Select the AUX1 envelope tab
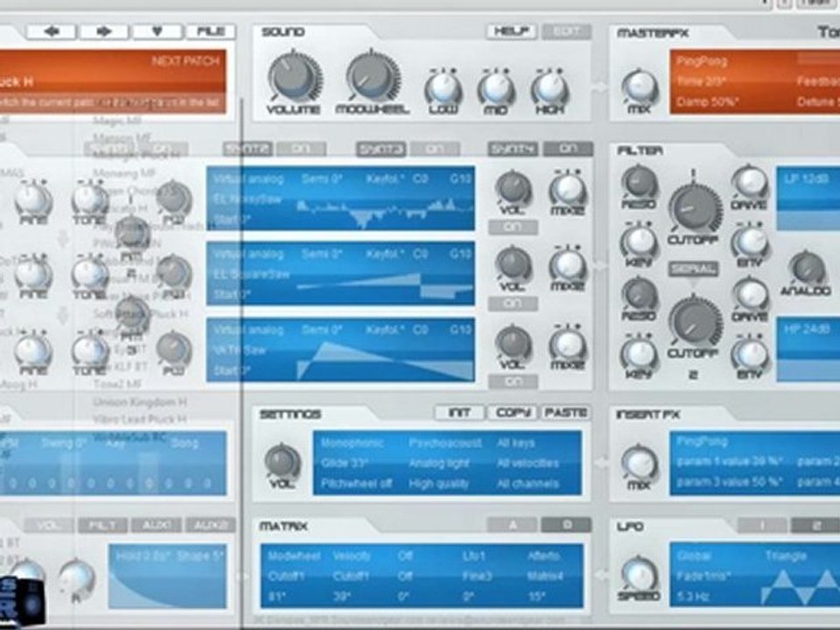840x630 pixels. (x=157, y=525)
